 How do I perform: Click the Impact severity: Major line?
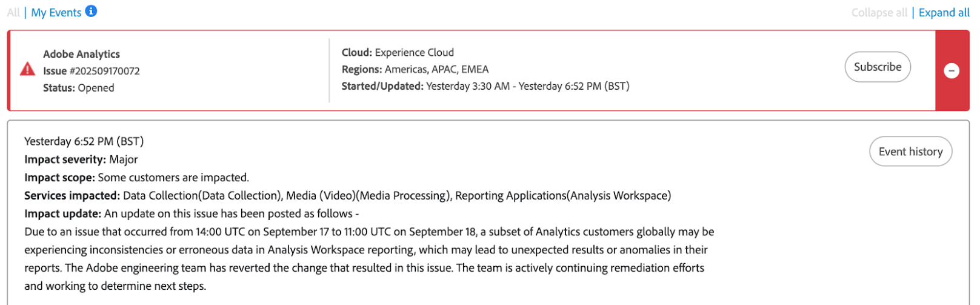pos(81,159)
